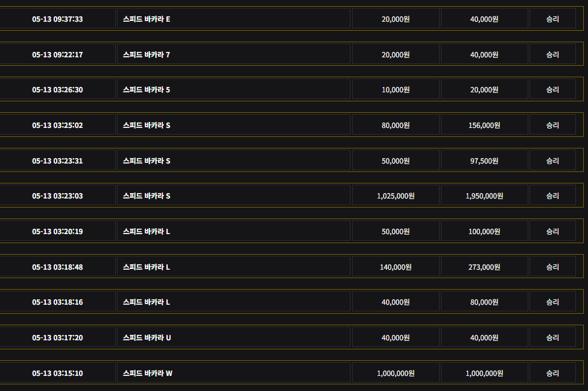Image resolution: width=588 pixels, height=391 pixels.
Task: Click the 05-13 09:37:33 timestamp cell
Action: tap(57, 19)
